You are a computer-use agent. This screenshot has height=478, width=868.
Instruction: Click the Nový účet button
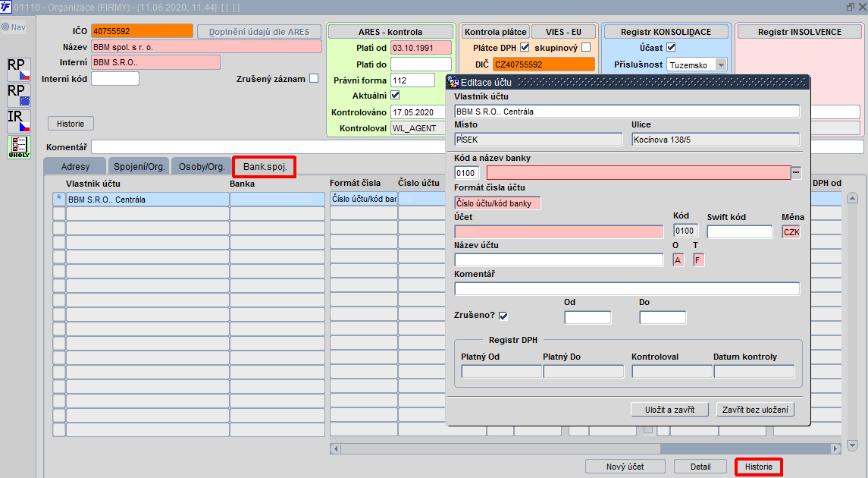click(625, 467)
